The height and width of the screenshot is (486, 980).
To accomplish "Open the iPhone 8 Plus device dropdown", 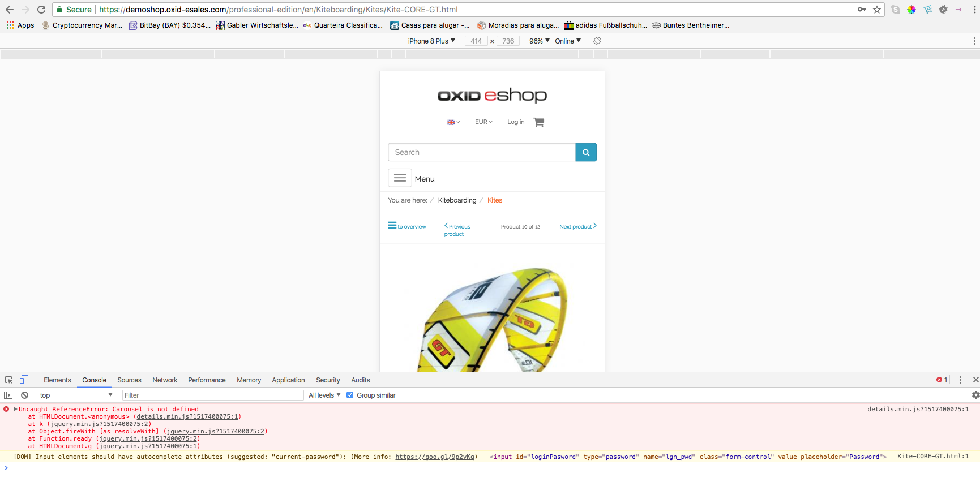I will click(431, 41).
